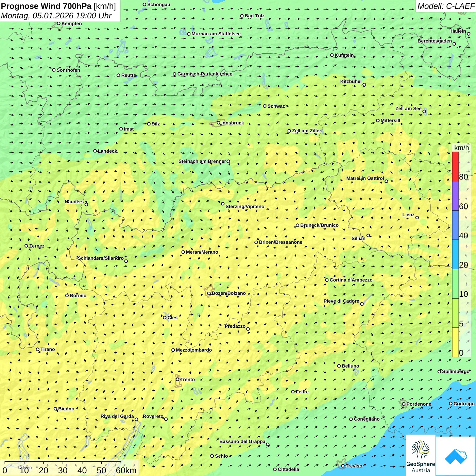Click the 'Treviso' label
This screenshot has width=476, height=476.
[354, 466]
